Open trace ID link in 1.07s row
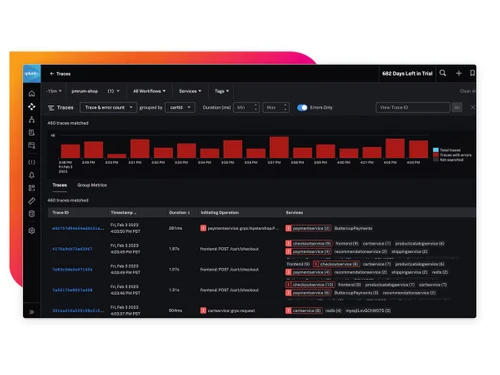Screen dimensions: 500x375 (x=72, y=269)
